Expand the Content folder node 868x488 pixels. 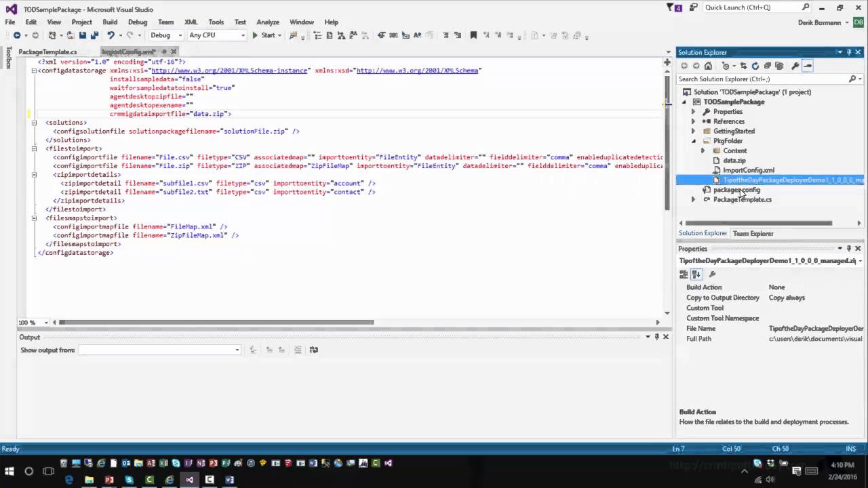click(703, 150)
